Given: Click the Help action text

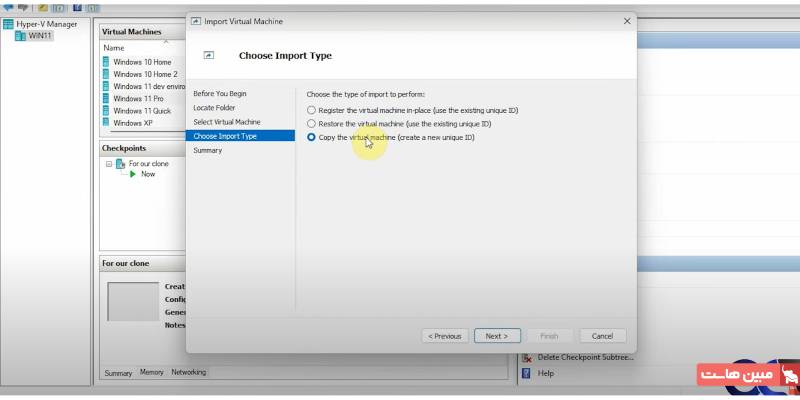Looking at the screenshot, I should (x=545, y=373).
